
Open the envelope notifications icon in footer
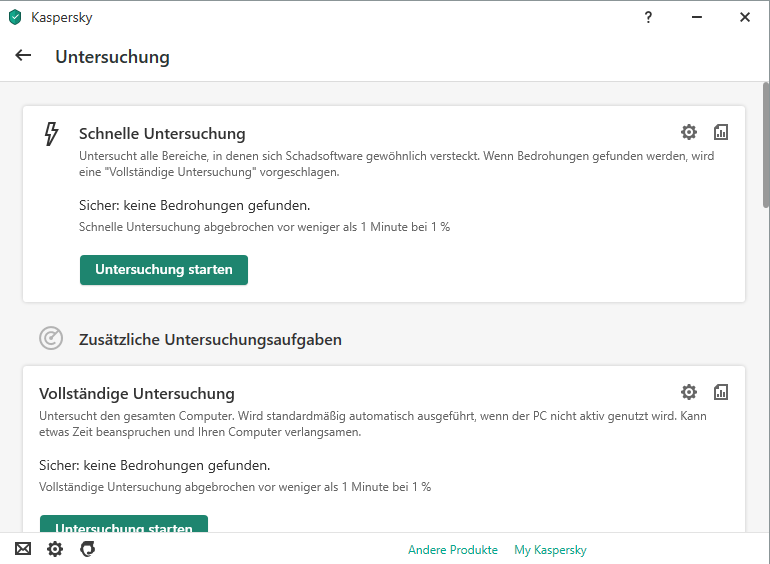23,549
